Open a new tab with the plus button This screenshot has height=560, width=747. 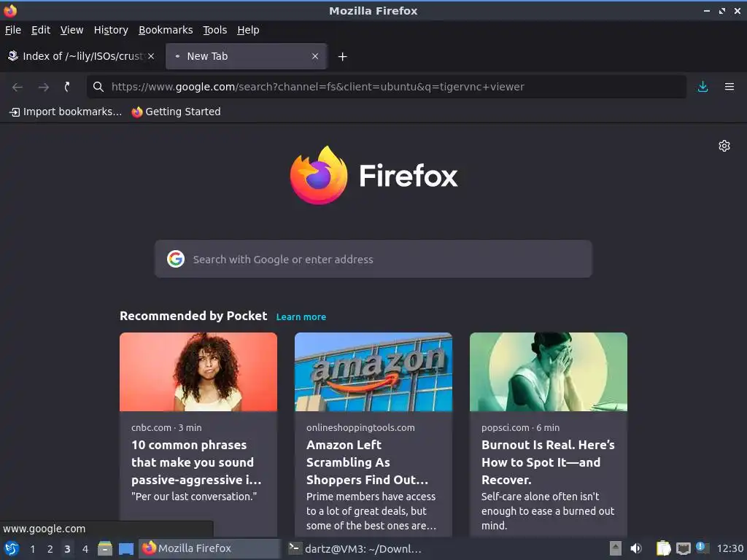342,57
